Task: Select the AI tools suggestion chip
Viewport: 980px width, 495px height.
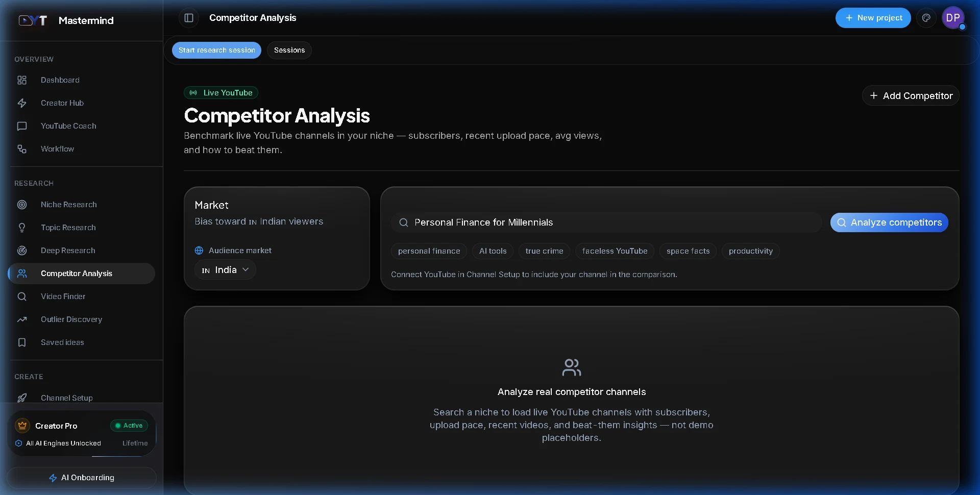Action: [x=493, y=251]
